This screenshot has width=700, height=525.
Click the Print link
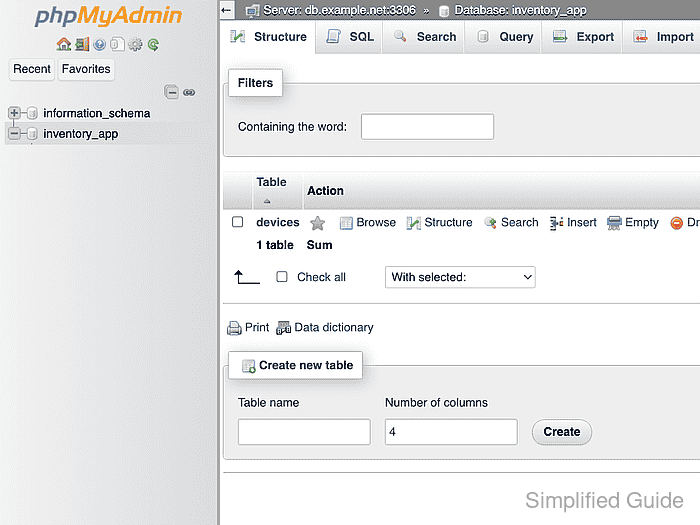pos(248,328)
